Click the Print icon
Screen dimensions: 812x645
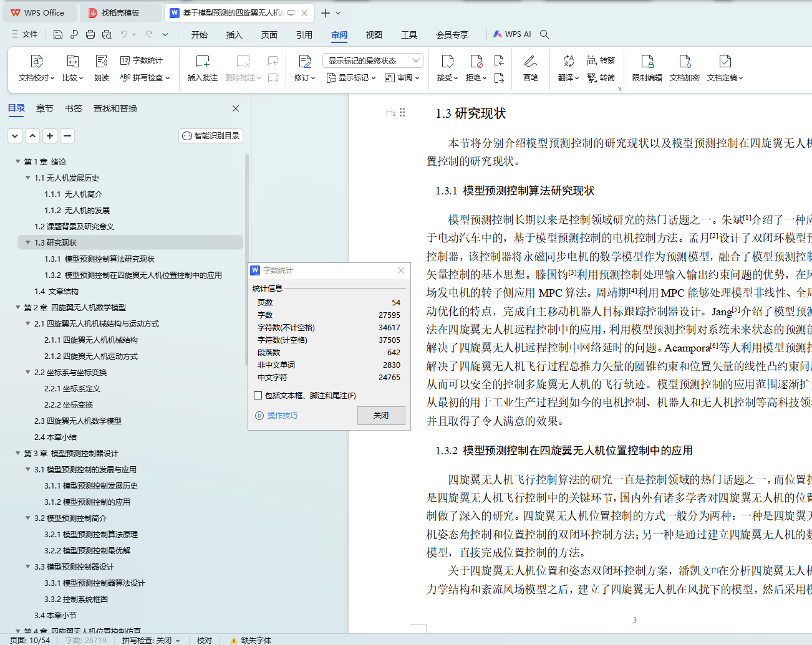pos(90,34)
